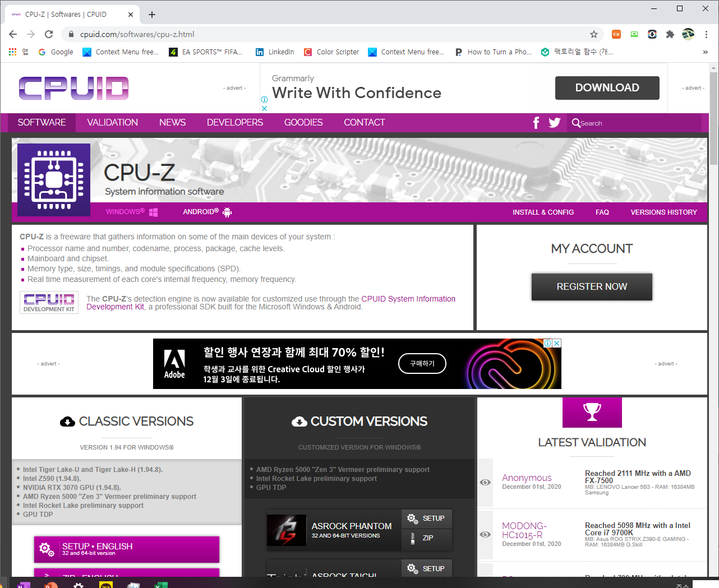Image resolution: width=719 pixels, height=588 pixels.
Task: Switch to the ANDROID tab
Action: pyautogui.click(x=207, y=212)
